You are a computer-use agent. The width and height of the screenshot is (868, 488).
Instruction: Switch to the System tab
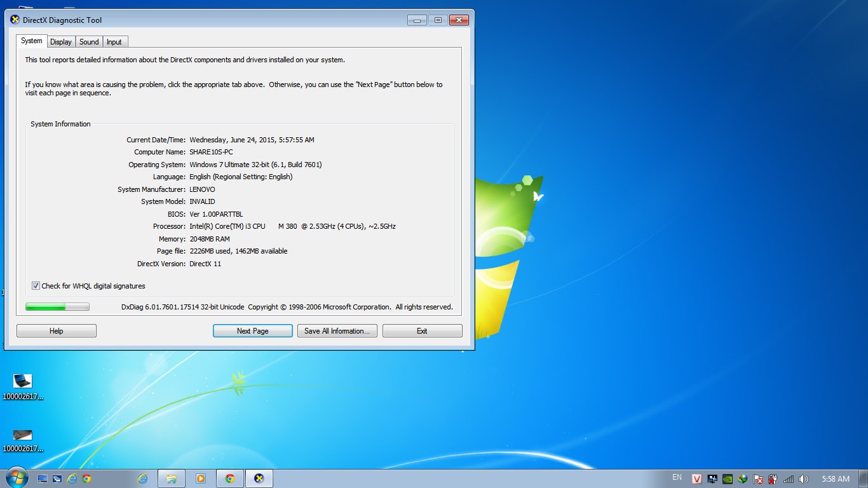point(31,41)
